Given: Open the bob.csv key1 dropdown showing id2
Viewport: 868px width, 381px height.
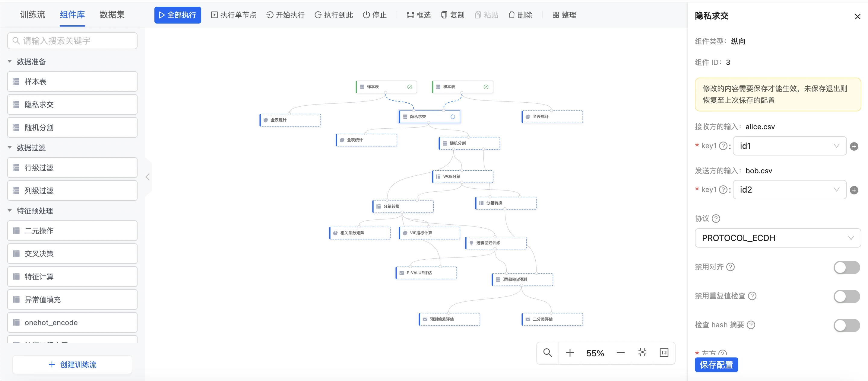Looking at the screenshot, I should point(790,190).
